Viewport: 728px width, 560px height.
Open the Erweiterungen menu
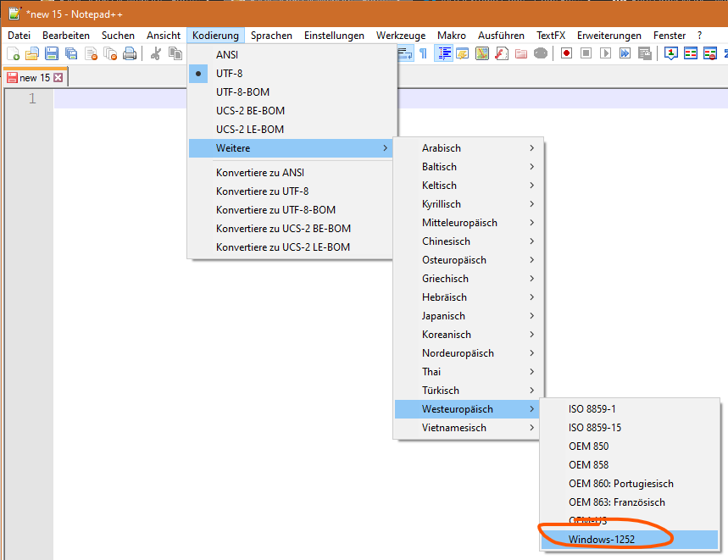pos(609,36)
